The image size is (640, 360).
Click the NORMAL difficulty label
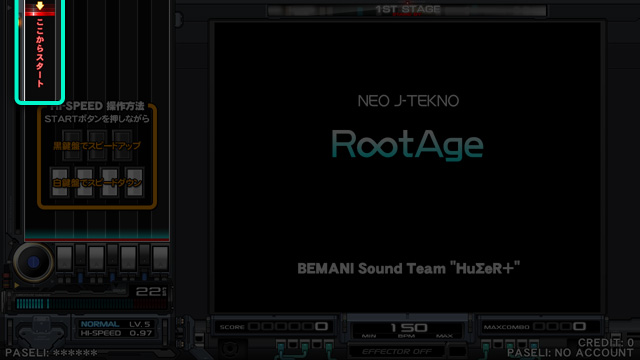click(100, 324)
